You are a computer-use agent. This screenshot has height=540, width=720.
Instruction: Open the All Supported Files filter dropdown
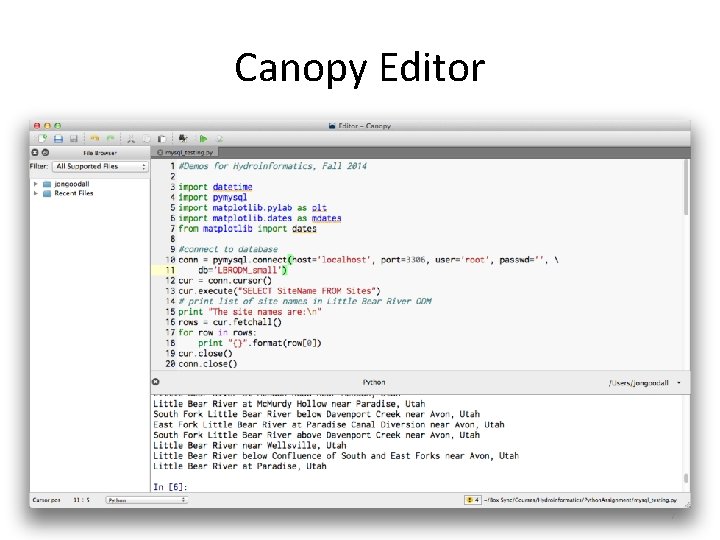[x=100, y=166]
